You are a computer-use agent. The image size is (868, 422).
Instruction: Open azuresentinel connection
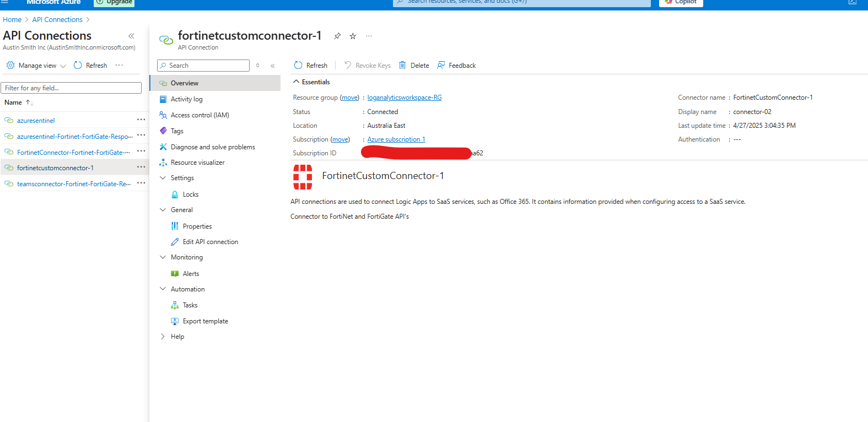pyautogui.click(x=36, y=120)
